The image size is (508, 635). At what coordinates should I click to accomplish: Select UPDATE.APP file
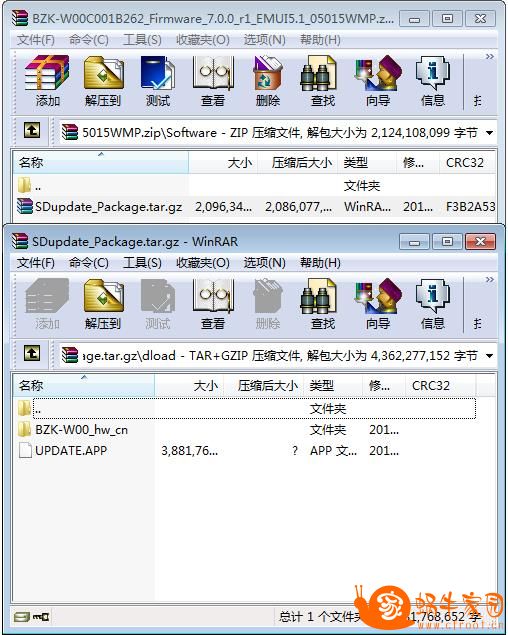pyautogui.click(x=71, y=451)
